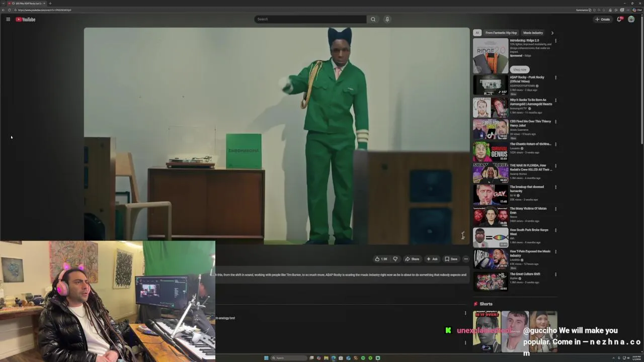
Task: Open The Great Culture Shift video
Action: (x=491, y=281)
